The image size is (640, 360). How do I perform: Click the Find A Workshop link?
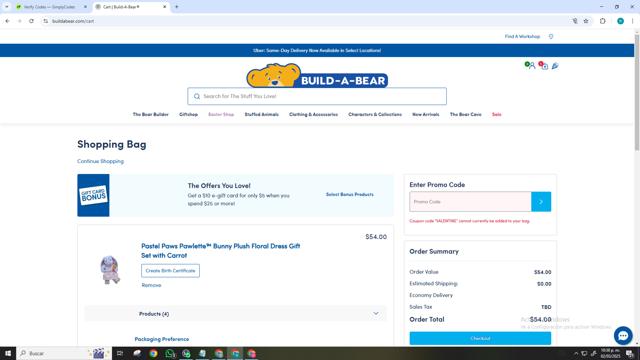[522, 36]
